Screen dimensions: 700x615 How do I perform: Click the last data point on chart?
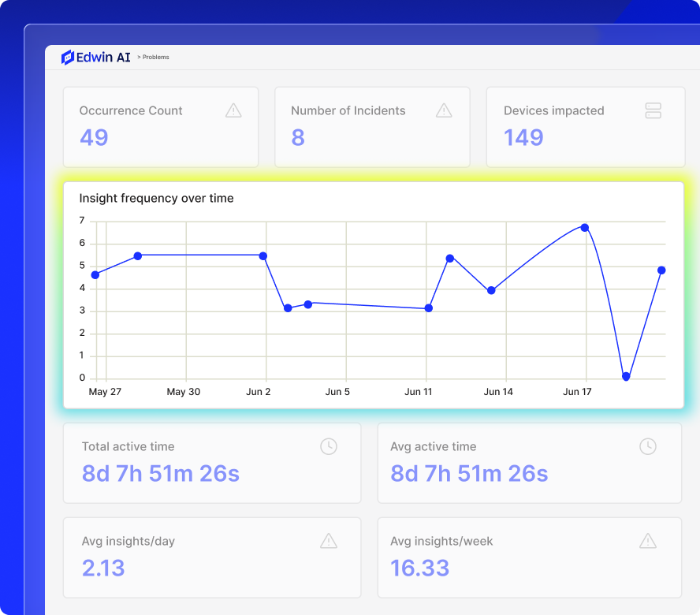click(x=661, y=270)
